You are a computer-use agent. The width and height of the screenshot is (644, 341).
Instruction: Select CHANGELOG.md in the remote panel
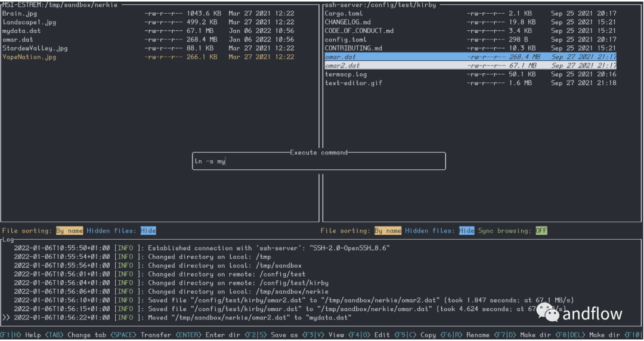470,22
